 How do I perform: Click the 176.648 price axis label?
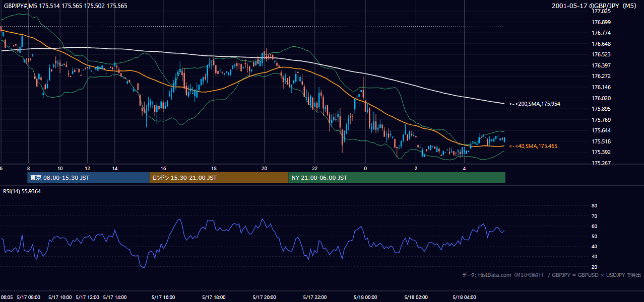[602, 44]
